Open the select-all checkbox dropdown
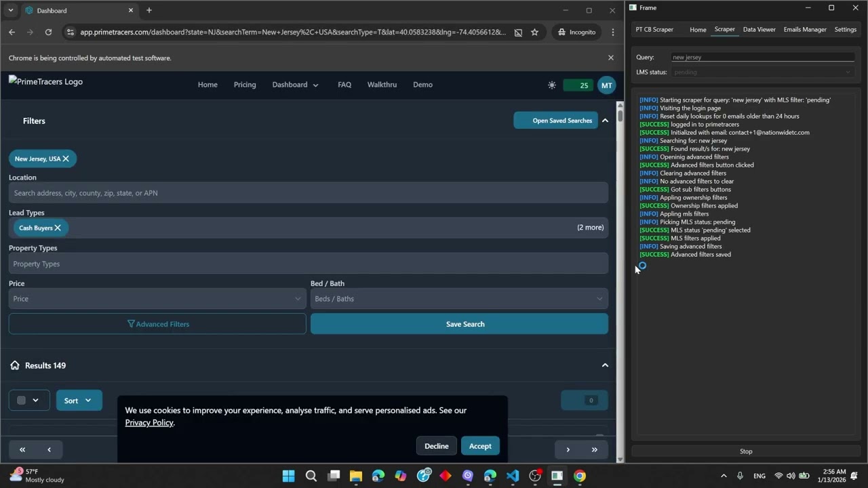 (28, 401)
